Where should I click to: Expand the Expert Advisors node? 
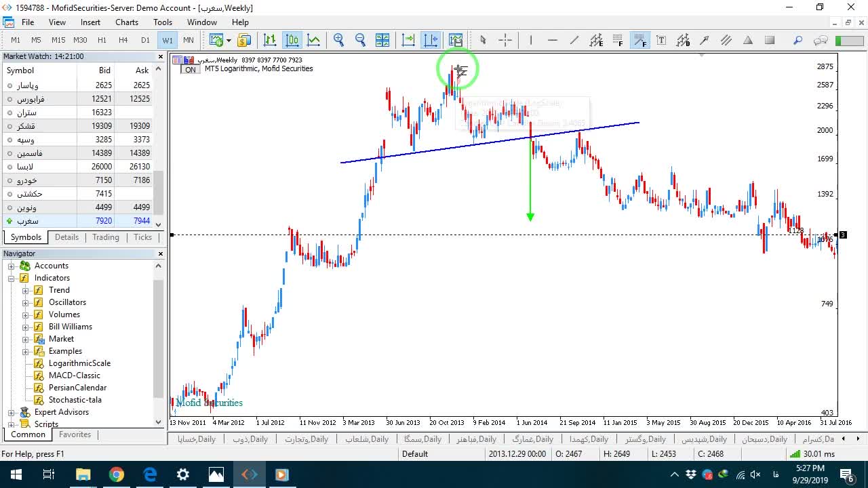coord(12,412)
